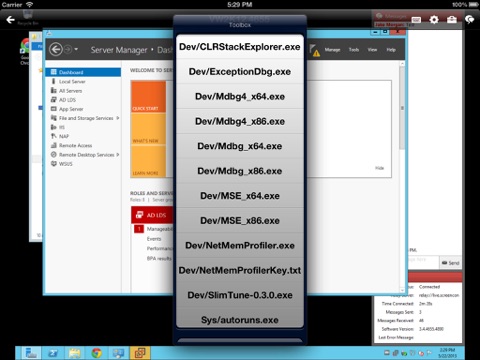The image size is (480, 360).
Task: Open the Google Chrome desktop shortcut
Action: tap(24, 52)
